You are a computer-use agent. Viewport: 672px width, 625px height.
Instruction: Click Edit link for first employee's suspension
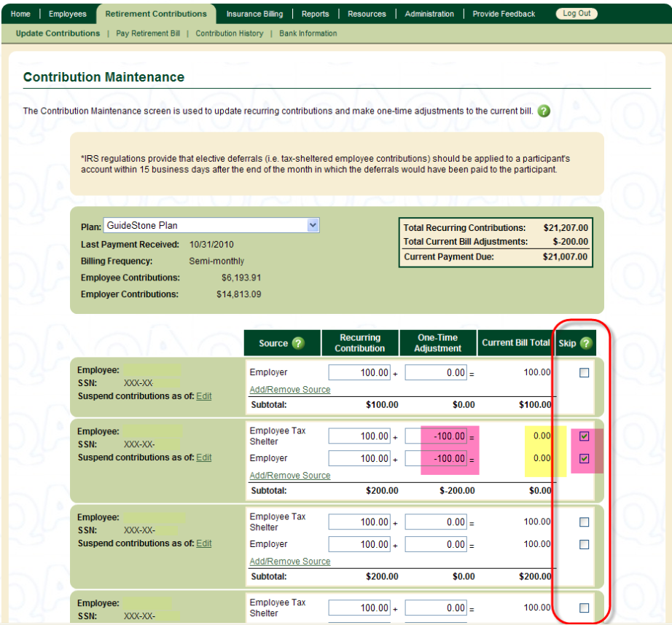pos(204,396)
